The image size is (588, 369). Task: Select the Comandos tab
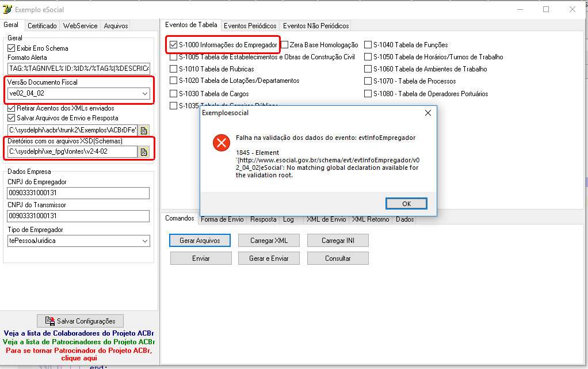(180, 218)
